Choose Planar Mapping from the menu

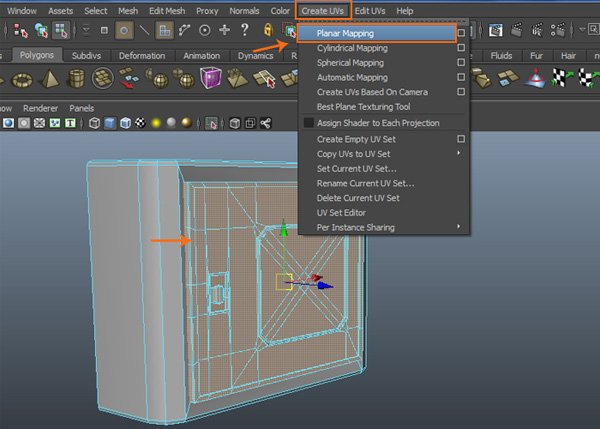coord(377,33)
